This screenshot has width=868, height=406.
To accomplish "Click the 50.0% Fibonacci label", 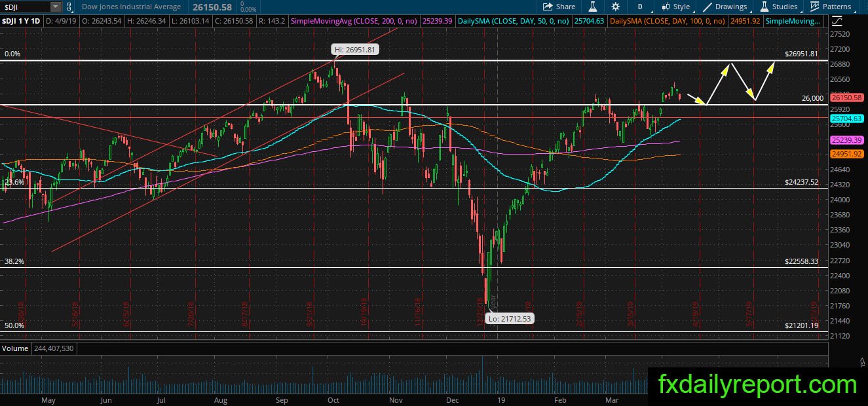I will [x=14, y=325].
